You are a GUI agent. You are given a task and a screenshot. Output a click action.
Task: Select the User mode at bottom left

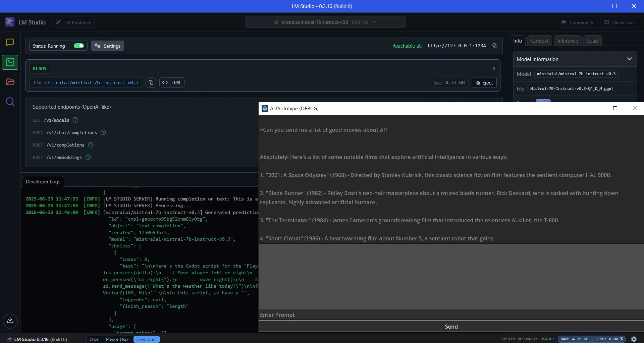pyautogui.click(x=94, y=339)
